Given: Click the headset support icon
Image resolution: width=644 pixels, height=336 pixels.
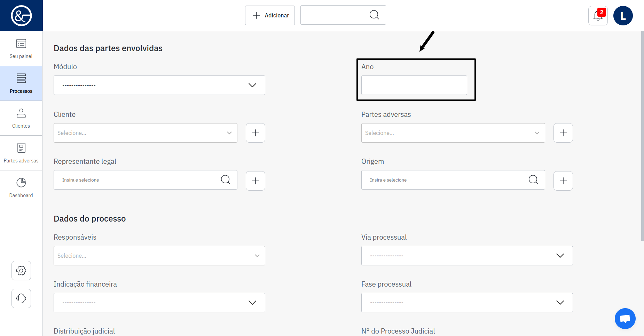Looking at the screenshot, I should click(21, 298).
